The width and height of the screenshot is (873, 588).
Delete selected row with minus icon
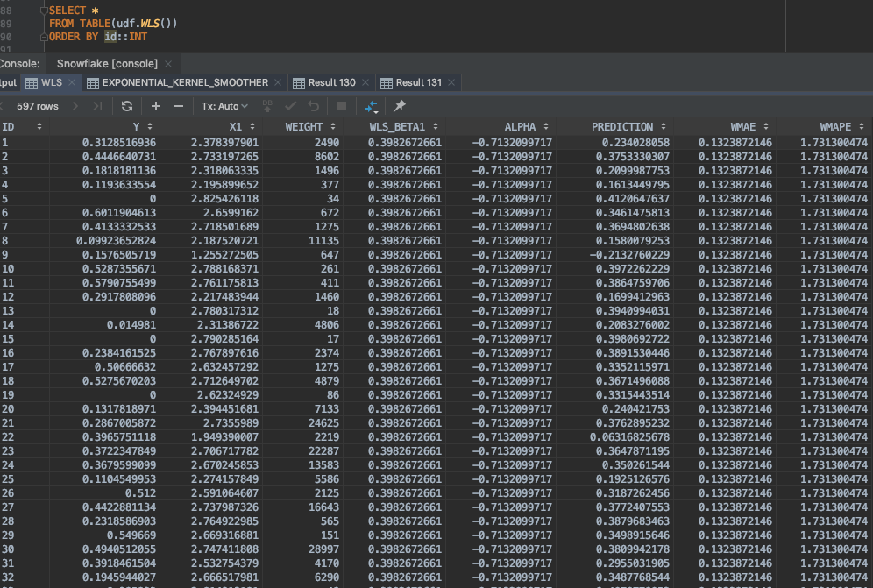[x=179, y=106]
